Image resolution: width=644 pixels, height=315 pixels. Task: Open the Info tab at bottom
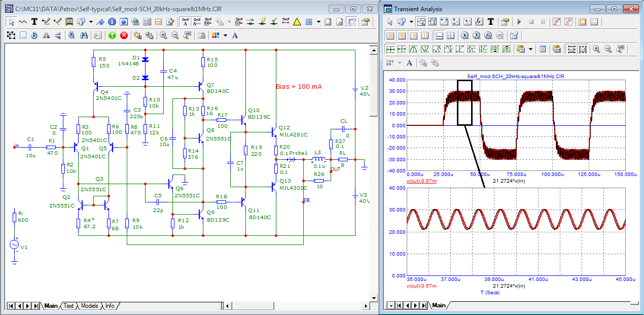coord(110,306)
